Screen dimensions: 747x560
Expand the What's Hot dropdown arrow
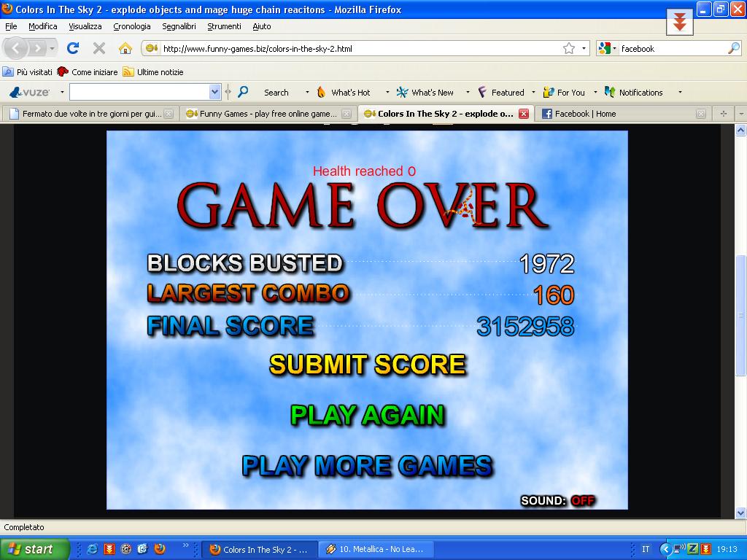pyautogui.click(x=387, y=93)
